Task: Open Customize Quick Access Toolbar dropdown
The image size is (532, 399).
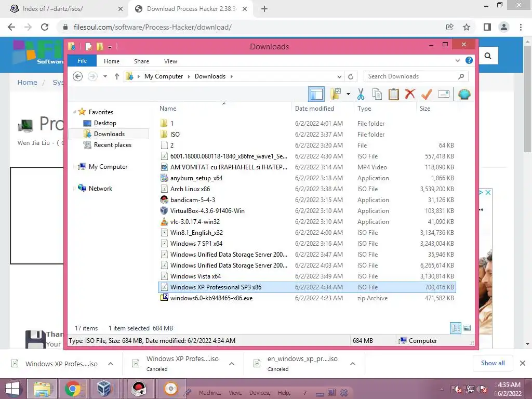Action: pyautogui.click(x=110, y=47)
